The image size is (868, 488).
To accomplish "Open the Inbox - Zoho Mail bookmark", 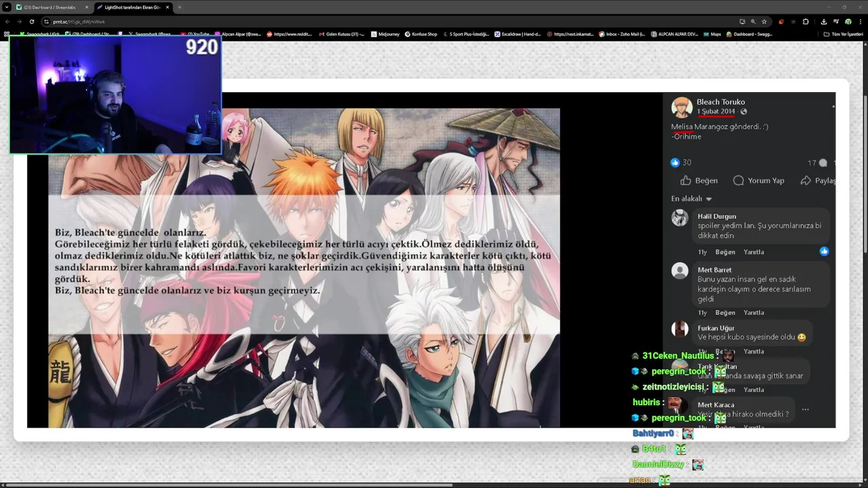I will (622, 34).
